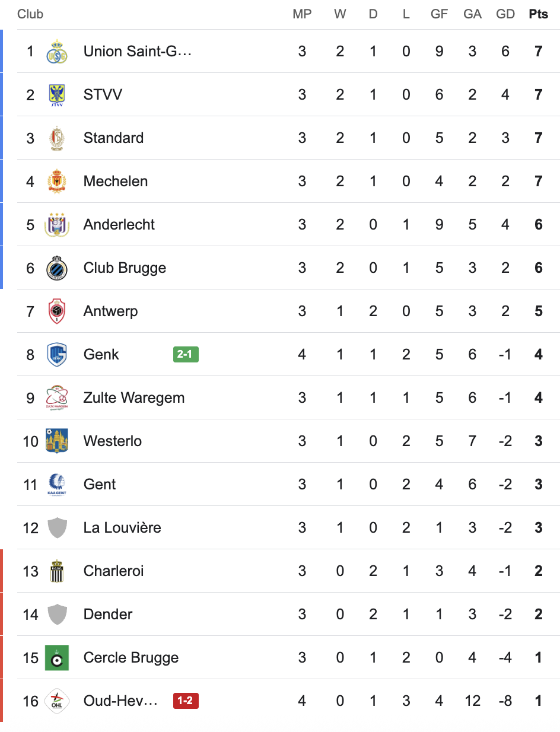Click the Cercle Brugge green logo

[57, 658]
